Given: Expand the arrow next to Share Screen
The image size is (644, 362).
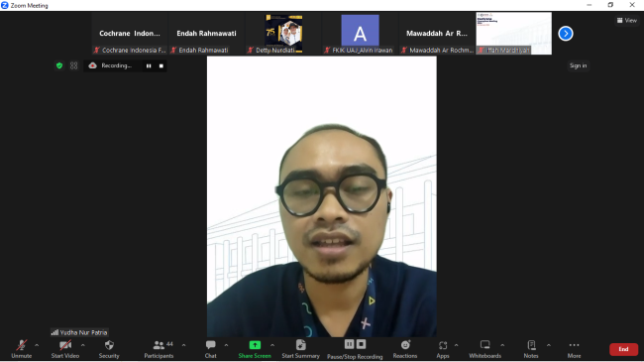Looking at the screenshot, I should pos(272,345).
